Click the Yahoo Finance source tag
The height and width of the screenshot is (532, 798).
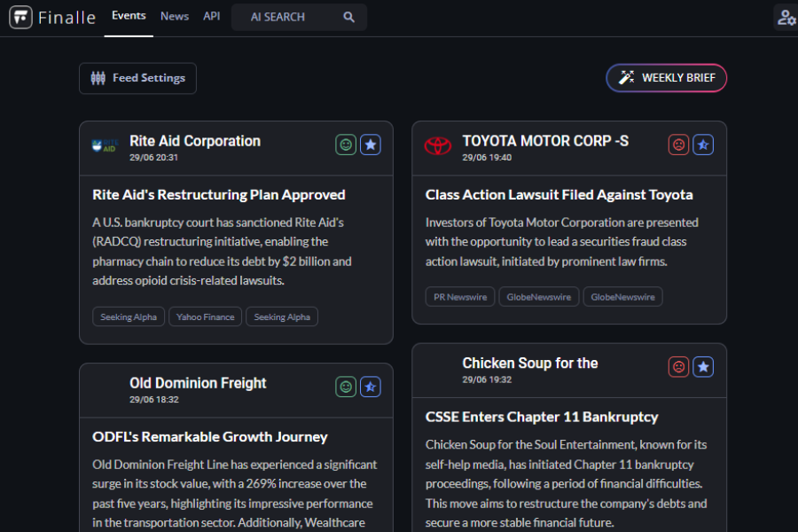[x=205, y=317]
